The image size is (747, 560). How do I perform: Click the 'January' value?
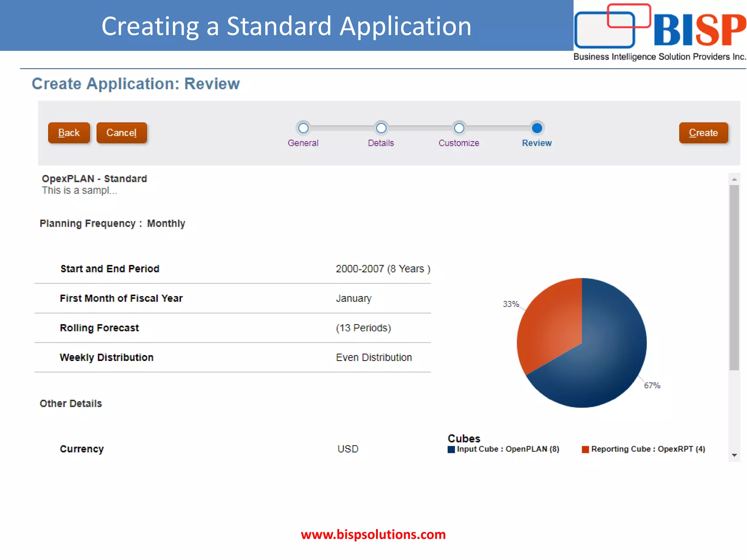[x=353, y=298]
